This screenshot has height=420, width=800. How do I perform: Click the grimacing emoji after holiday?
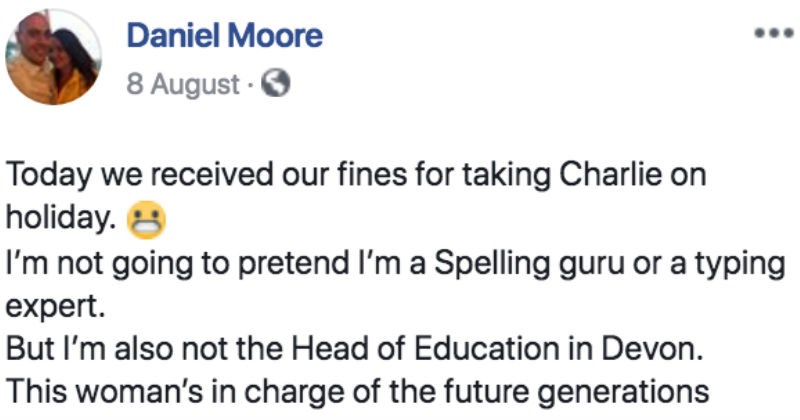pyautogui.click(x=146, y=220)
